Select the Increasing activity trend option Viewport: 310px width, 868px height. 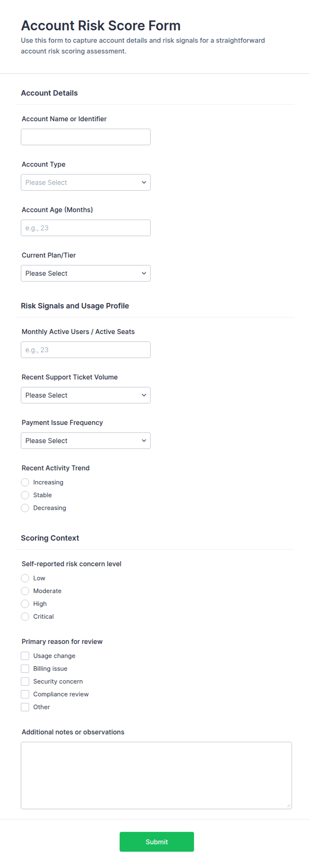(25, 482)
